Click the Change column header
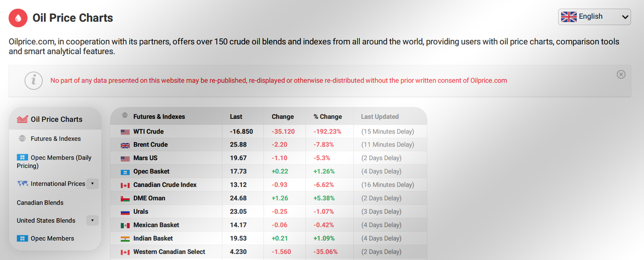This screenshot has width=644, height=260. point(283,116)
